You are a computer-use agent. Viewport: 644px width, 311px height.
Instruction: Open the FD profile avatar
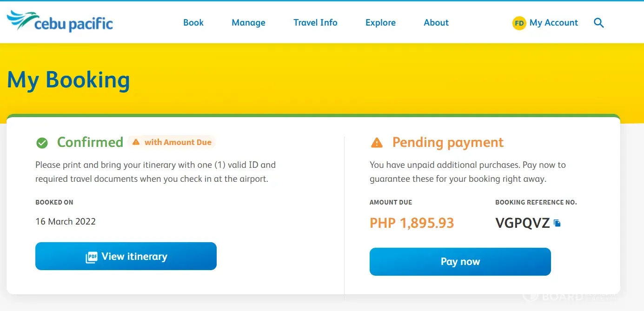(519, 23)
